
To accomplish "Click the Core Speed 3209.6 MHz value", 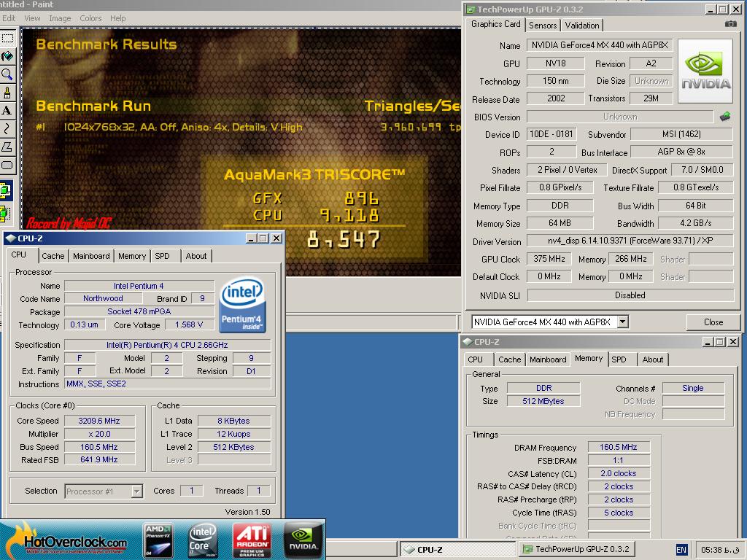I will (x=99, y=421).
